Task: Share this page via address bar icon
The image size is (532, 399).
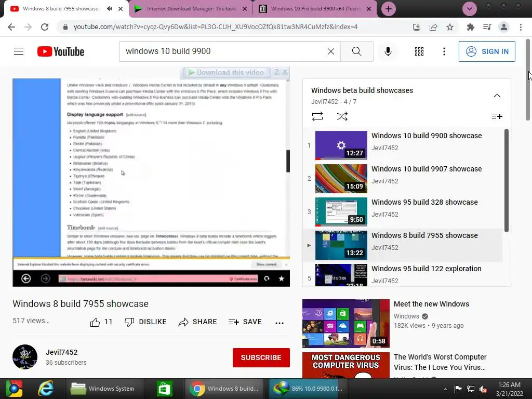Action: point(433,27)
